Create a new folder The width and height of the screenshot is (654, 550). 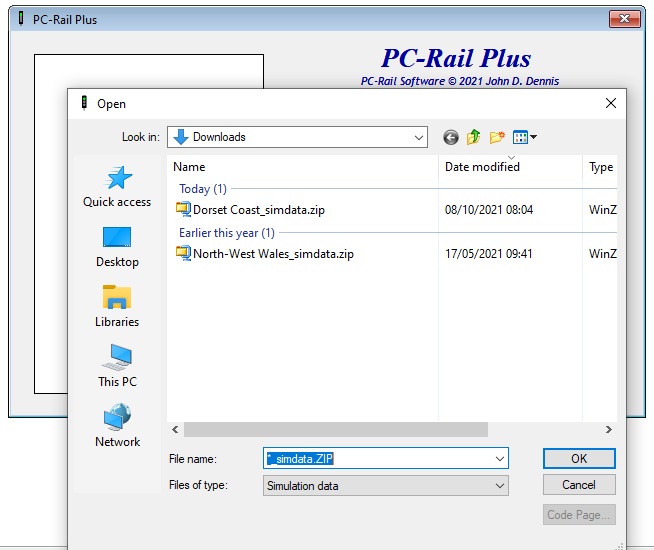pyautogui.click(x=497, y=137)
